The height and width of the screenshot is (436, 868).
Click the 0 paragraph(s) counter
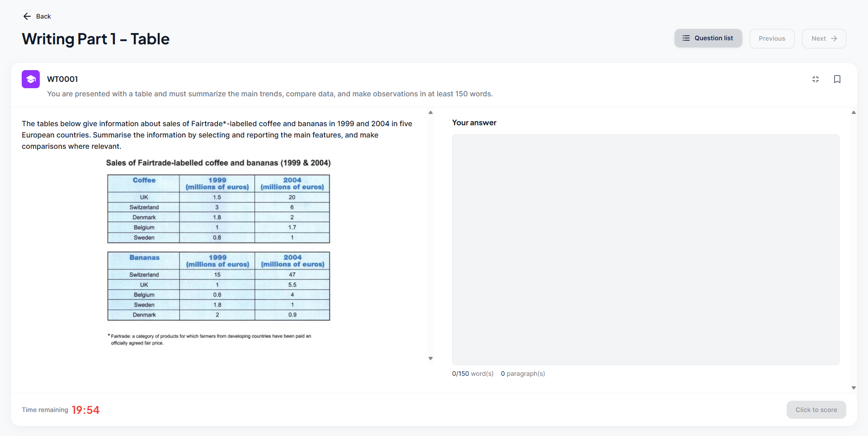tap(523, 374)
